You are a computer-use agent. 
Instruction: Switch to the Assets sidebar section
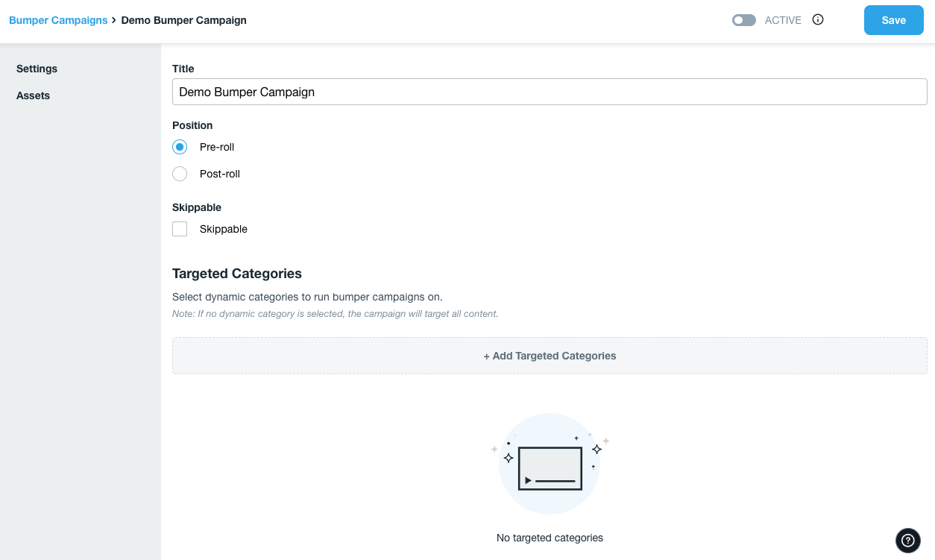tap(33, 95)
